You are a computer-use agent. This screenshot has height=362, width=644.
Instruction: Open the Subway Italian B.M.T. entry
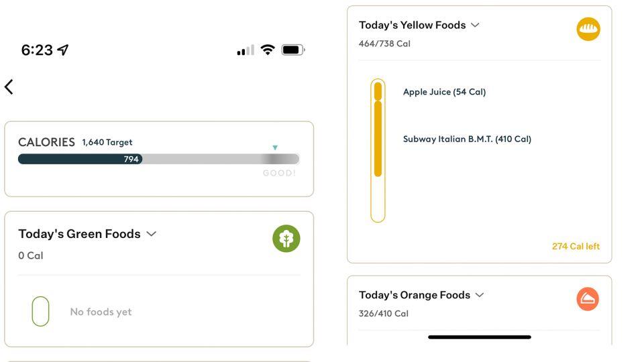pyautogui.click(x=467, y=139)
